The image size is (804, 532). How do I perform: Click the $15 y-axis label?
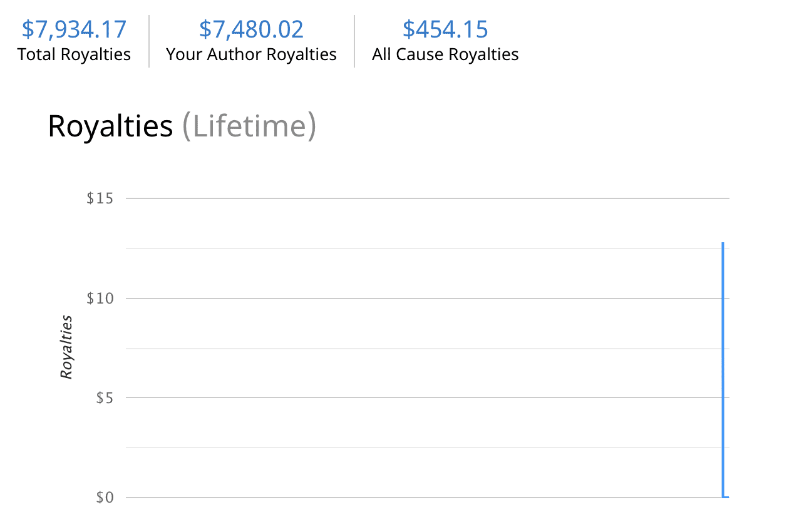click(x=100, y=198)
